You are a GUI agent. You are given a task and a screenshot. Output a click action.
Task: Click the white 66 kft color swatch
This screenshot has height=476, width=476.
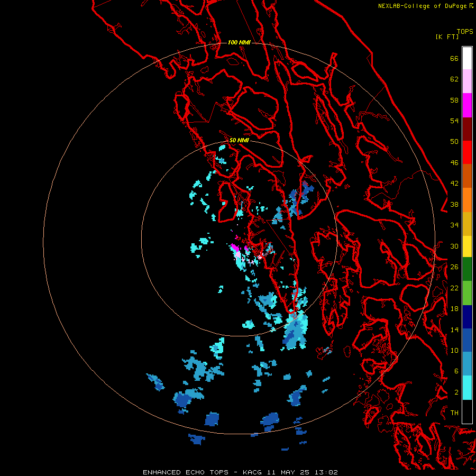(x=467, y=58)
